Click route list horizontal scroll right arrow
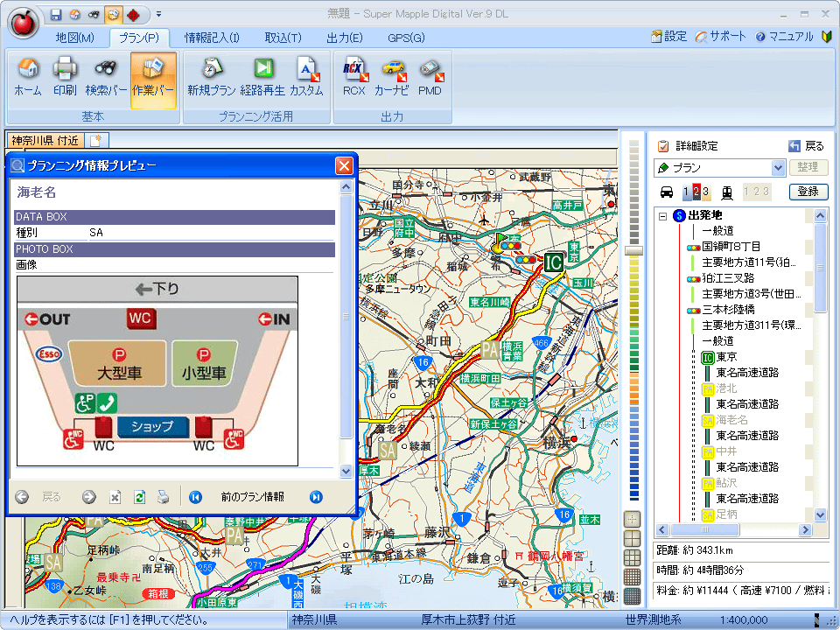 coord(805,530)
